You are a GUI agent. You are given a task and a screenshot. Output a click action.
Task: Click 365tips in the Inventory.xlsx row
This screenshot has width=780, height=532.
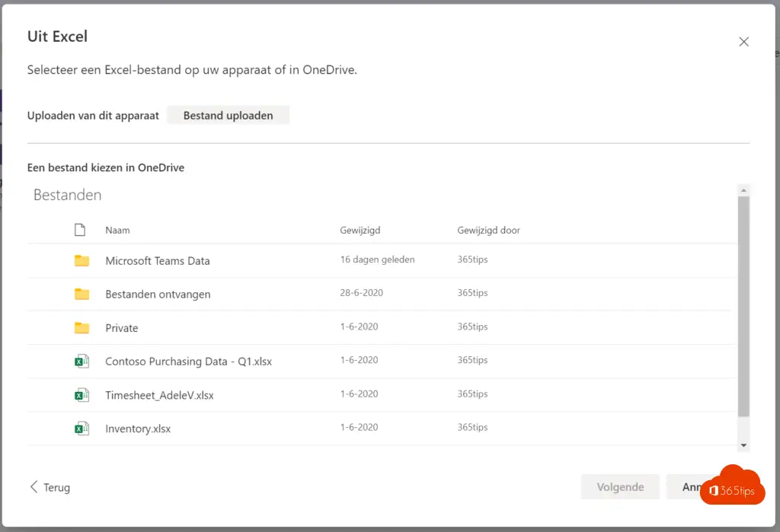click(x=472, y=427)
